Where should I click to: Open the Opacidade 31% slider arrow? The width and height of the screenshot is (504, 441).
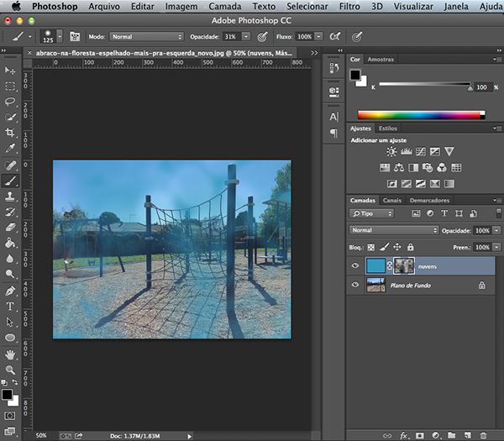[246, 37]
